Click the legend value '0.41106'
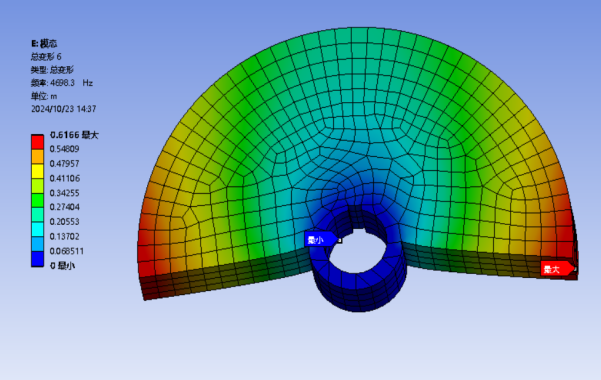Screen dimensions: 601x380 pos(65,178)
